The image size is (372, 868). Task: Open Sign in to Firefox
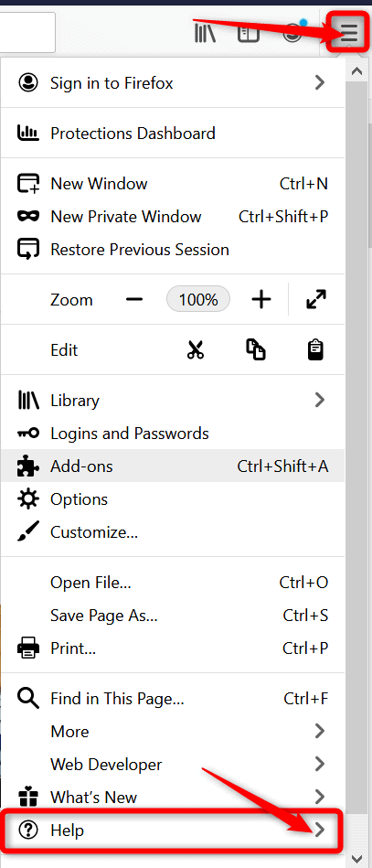pyautogui.click(x=173, y=83)
